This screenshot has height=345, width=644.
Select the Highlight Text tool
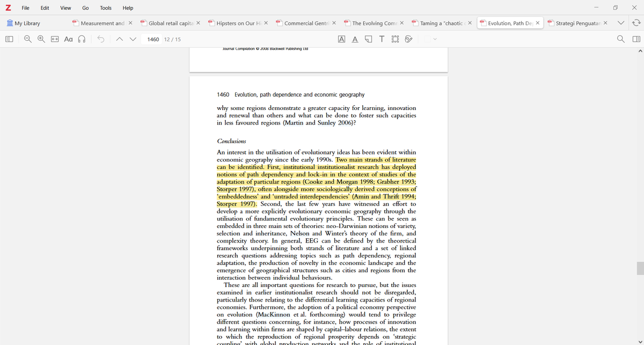click(x=342, y=39)
